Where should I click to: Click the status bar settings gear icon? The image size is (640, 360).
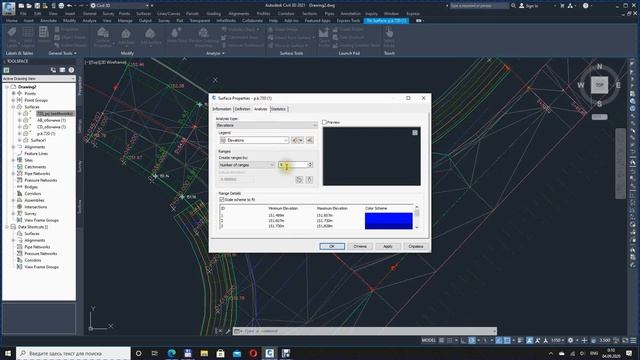570,340
